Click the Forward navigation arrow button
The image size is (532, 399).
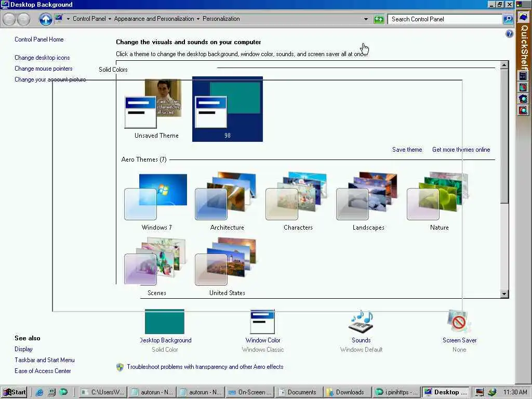(23, 19)
